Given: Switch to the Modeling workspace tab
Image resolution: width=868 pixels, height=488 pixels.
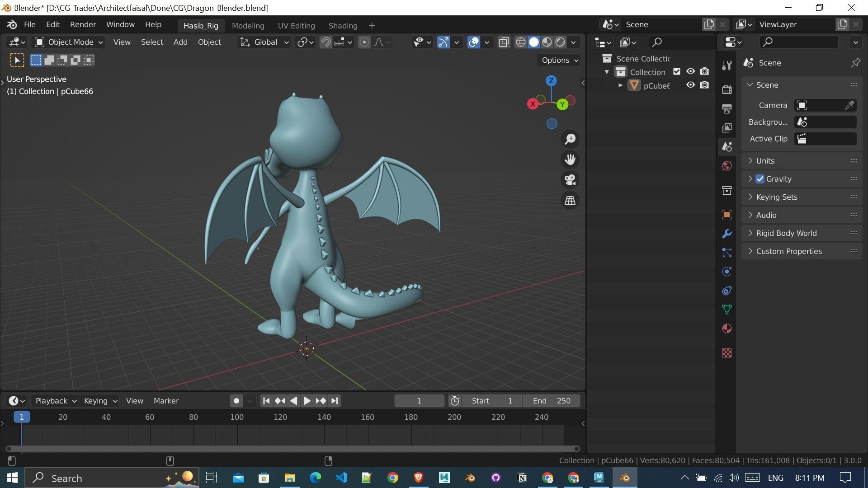Looking at the screenshot, I should click(248, 26).
